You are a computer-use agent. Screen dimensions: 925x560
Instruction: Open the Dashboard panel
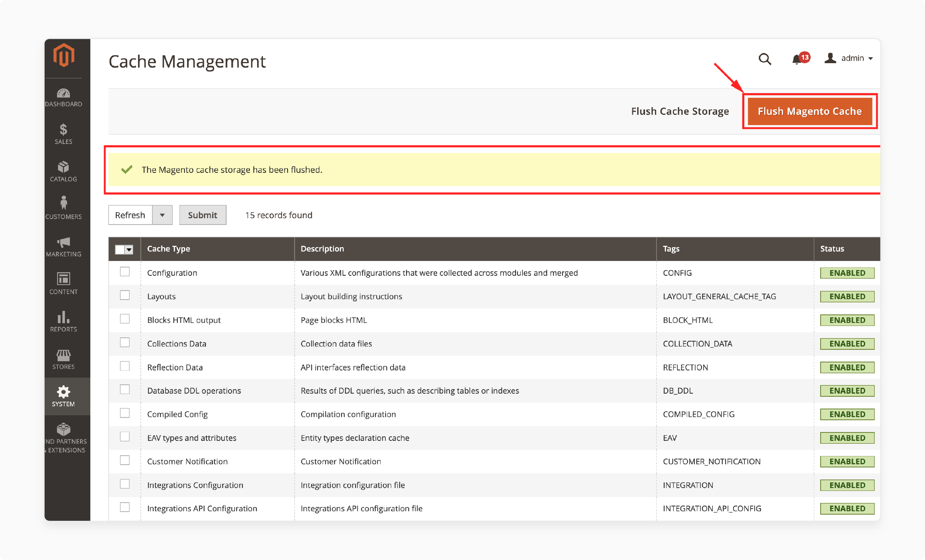(63, 96)
